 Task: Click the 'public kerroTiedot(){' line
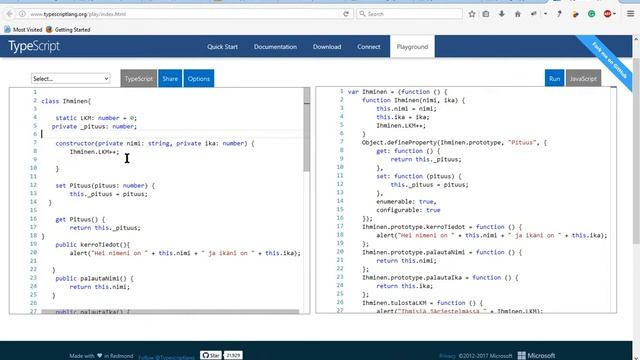coord(93,244)
